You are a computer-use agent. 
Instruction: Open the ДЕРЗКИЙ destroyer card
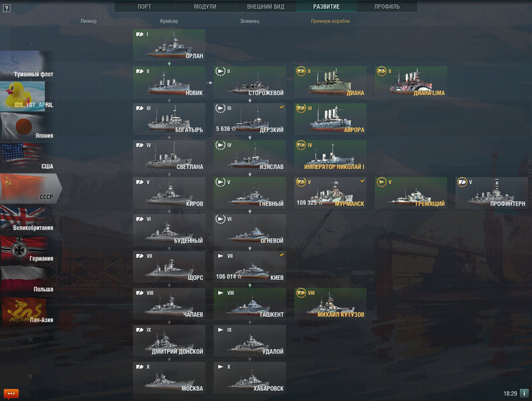(250, 119)
